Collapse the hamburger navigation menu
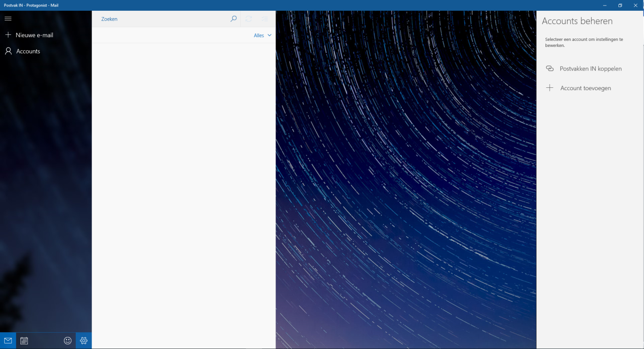644x349 pixels. (8, 19)
